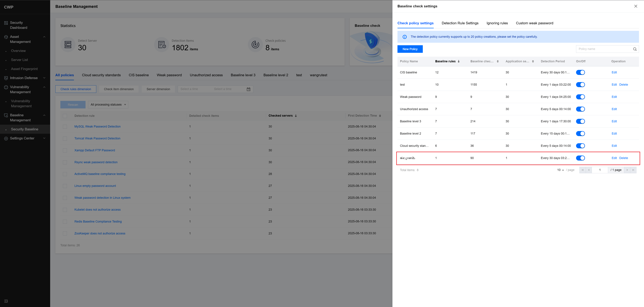
Task: Open the All processing statuses dropdown
Action: point(108,105)
